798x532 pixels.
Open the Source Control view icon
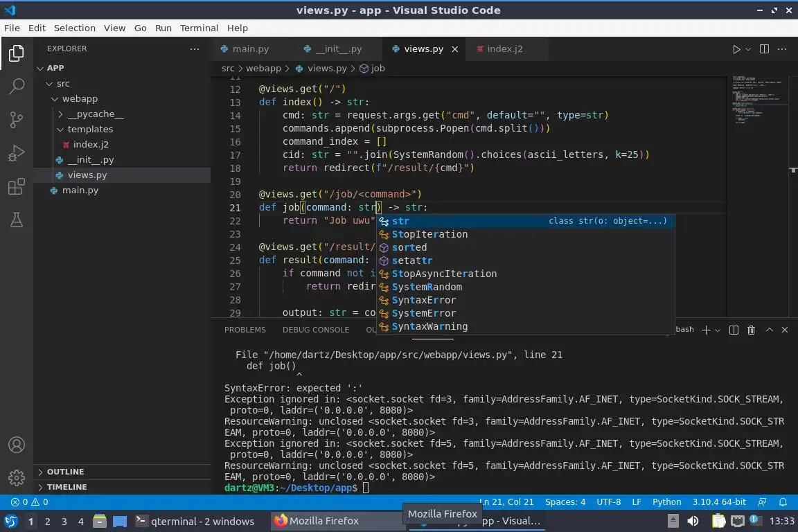[17, 120]
